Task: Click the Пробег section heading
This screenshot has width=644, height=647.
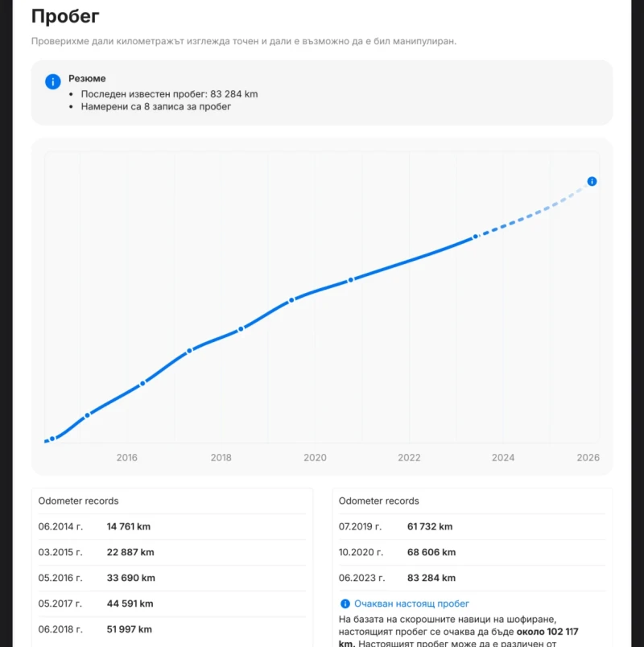Action: pos(65,15)
